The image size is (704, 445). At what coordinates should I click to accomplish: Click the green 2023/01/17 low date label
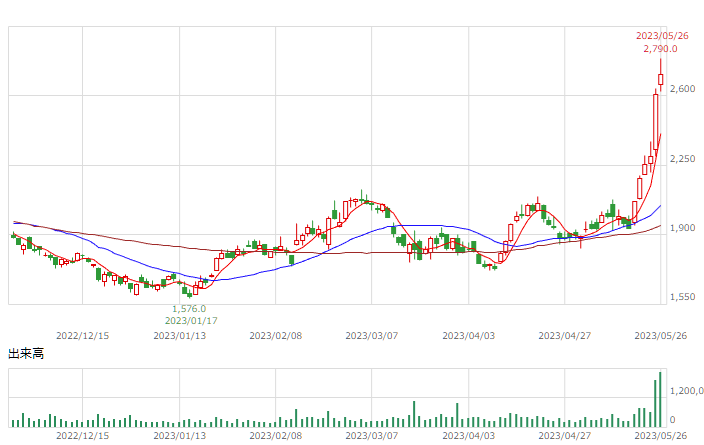click(x=191, y=321)
